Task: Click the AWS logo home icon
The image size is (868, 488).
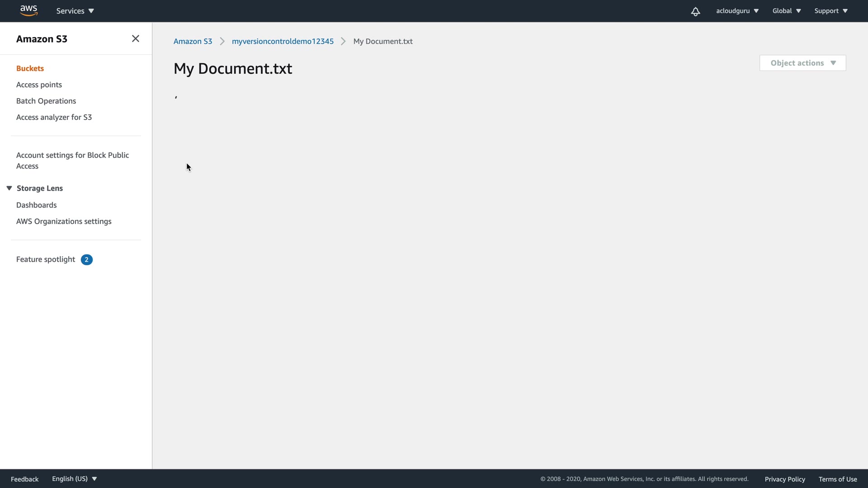Action: 28,10
